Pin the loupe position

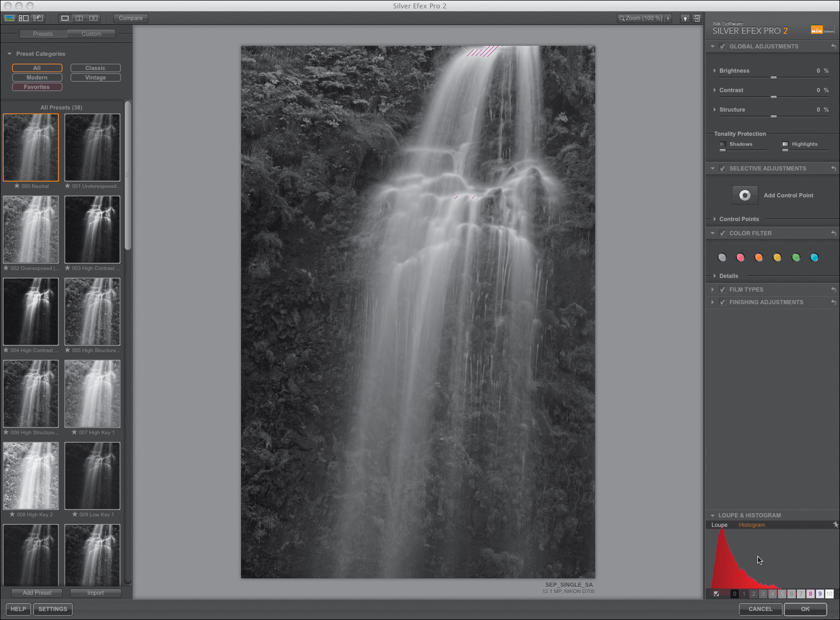click(835, 525)
